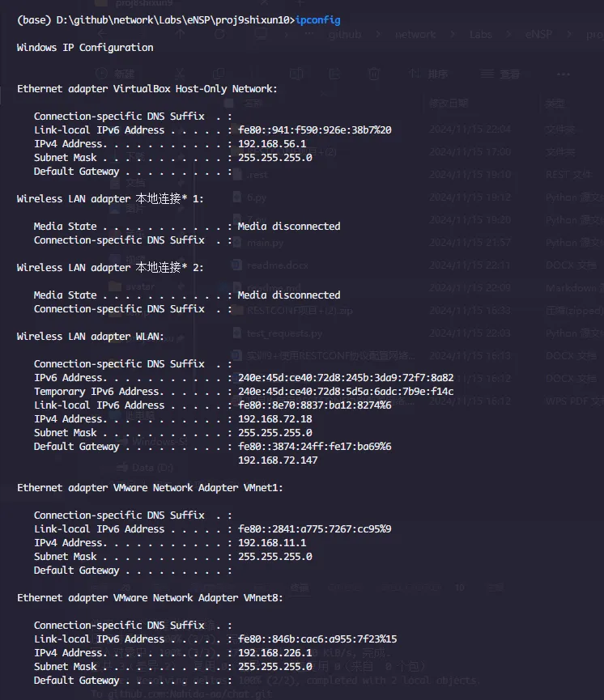Click the VirtualBox Host-Only Network adapter heading
This screenshot has height=700, width=604.
coord(147,89)
